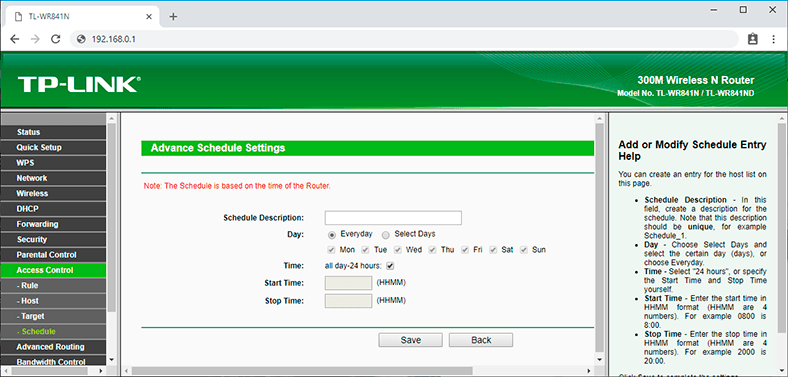This screenshot has width=788, height=377.
Task: Go back with the browser back arrow
Action: coord(14,39)
